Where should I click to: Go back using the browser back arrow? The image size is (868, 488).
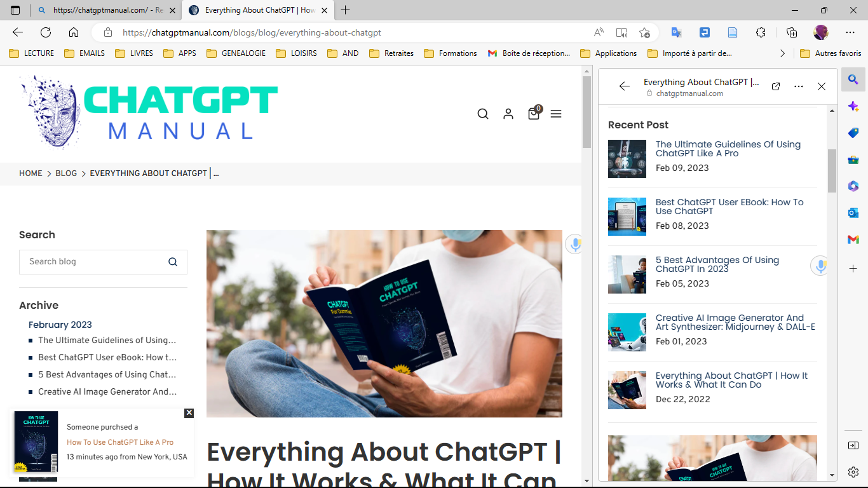click(x=18, y=32)
